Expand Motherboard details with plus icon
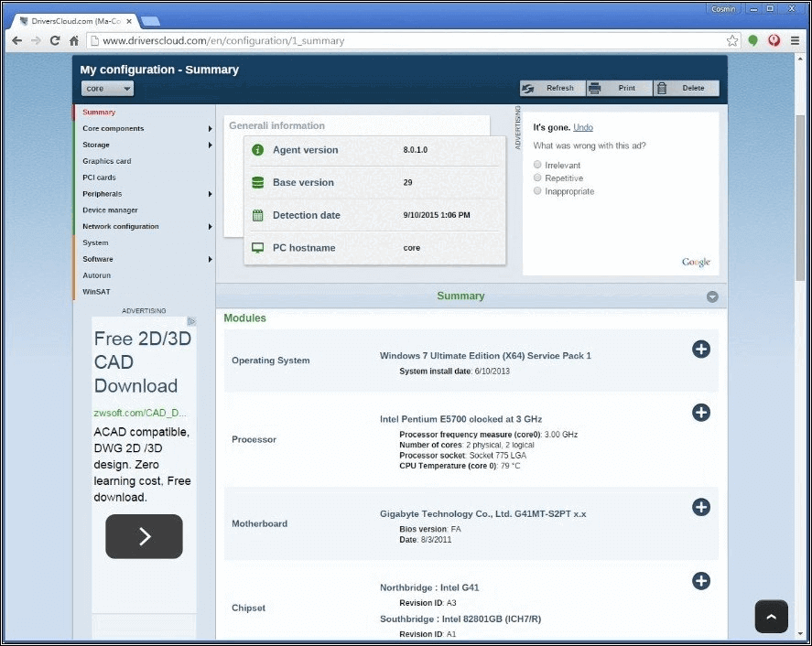The height and width of the screenshot is (646, 812). coord(701,507)
